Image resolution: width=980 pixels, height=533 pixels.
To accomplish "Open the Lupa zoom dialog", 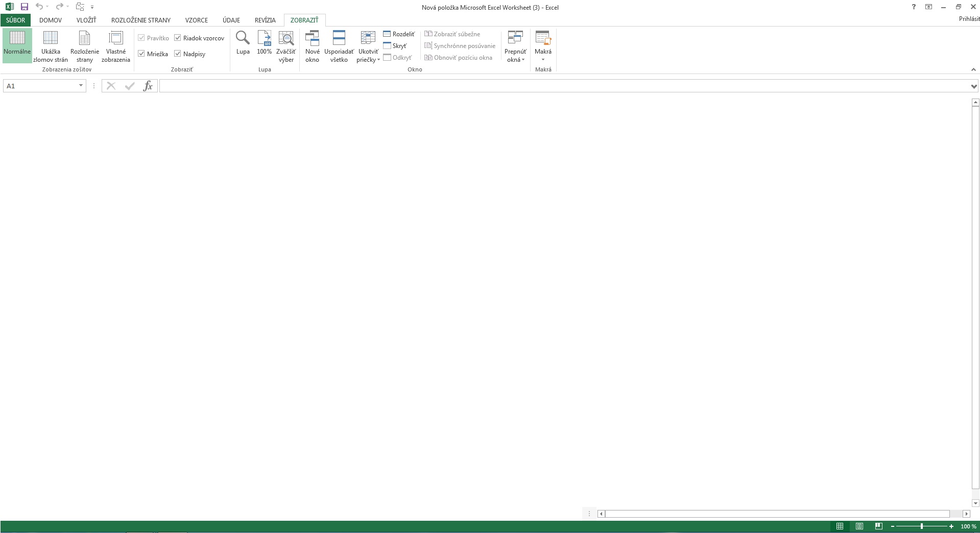I will point(243,43).
